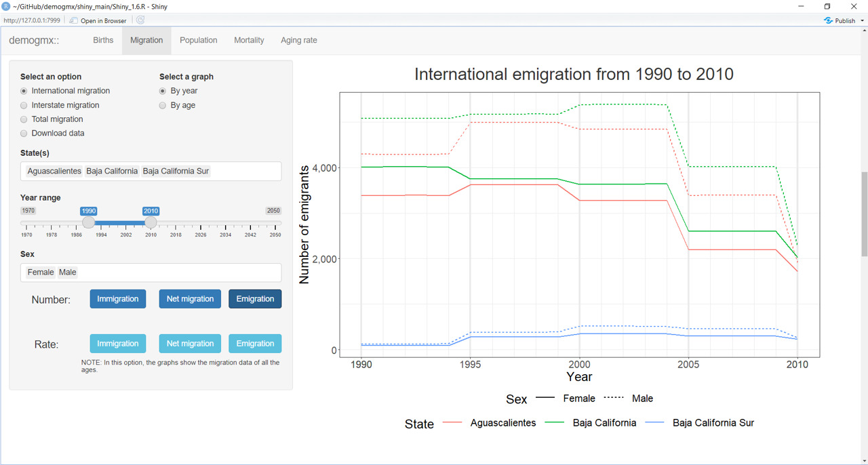
Task: Click the Number Net migration button
Action: 190,299
